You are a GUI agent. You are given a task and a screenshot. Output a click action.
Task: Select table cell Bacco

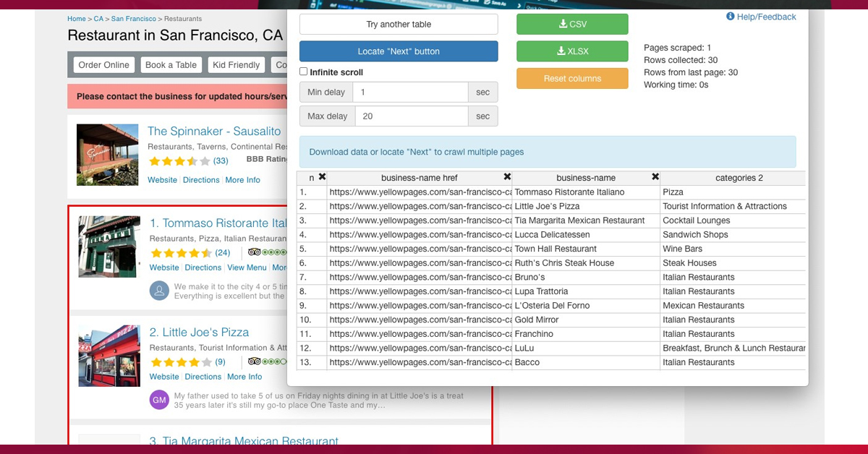(x=586, y=362)
